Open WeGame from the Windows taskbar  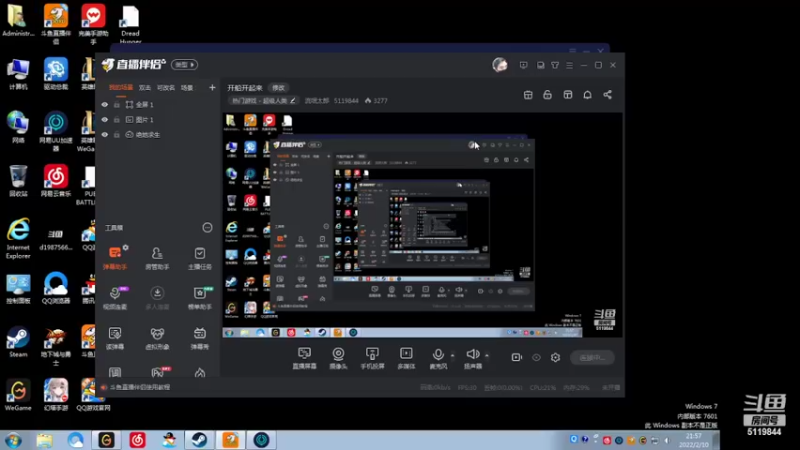[106, 440]
